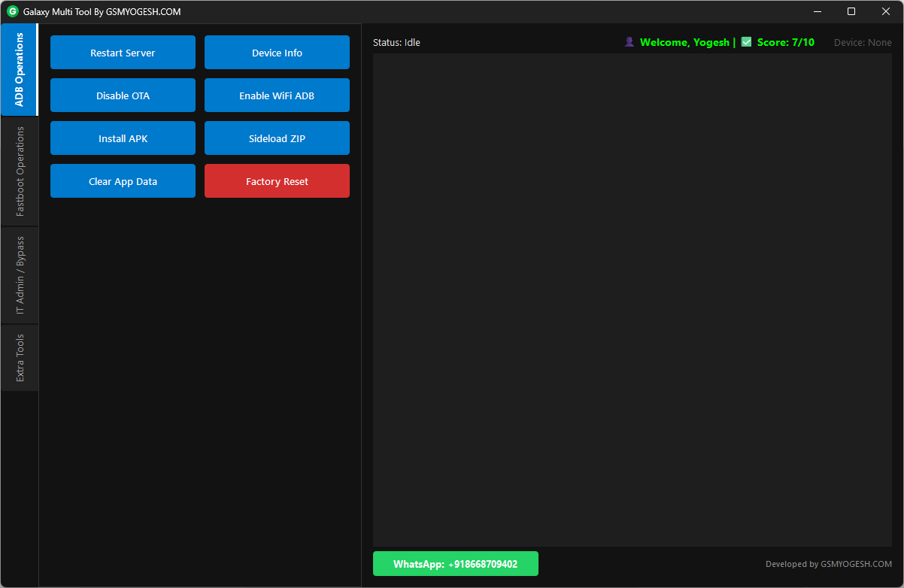Switch to the ADB Operations tab
This screenshot has height=588, width=904.
point(20,70)
